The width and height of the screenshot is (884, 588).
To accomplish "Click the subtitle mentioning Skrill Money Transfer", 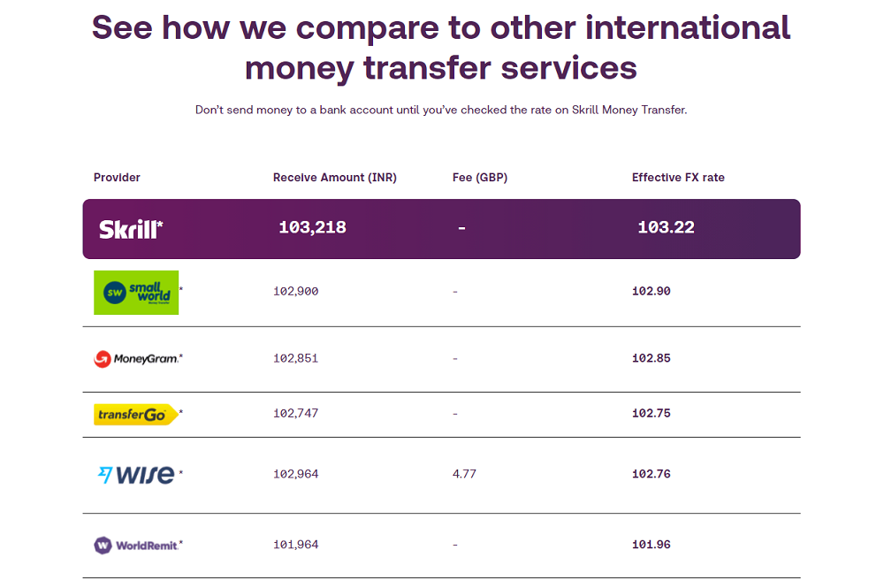I will pos(441,110).
